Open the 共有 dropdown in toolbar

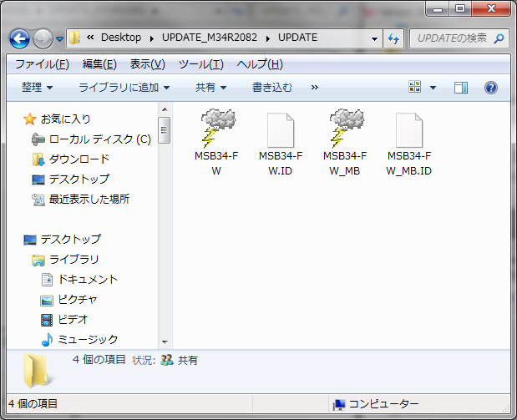click(x=210, y=87)
